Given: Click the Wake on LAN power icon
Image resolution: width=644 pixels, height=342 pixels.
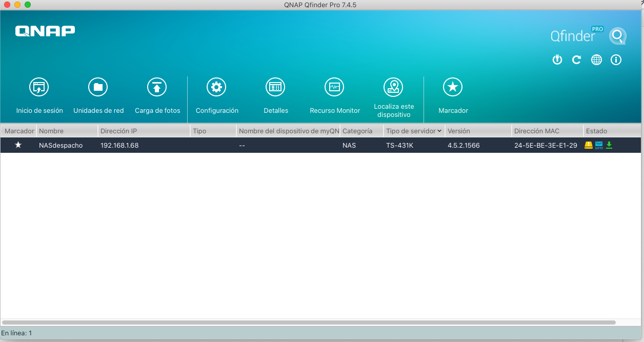Looking at the screenshot, I should (557, 60).
